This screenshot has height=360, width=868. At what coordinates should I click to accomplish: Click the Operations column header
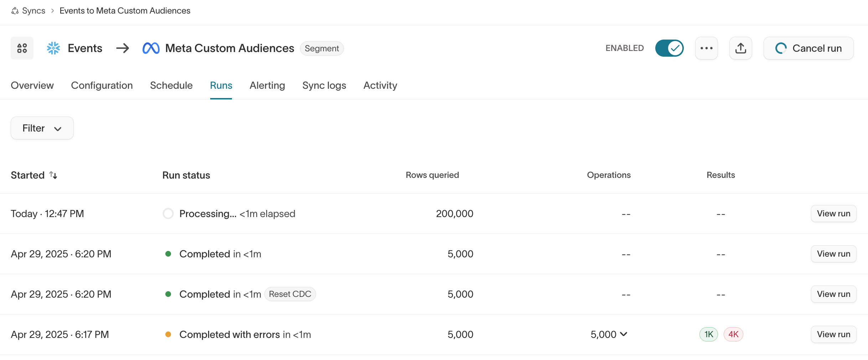click(x=609, y=175)
